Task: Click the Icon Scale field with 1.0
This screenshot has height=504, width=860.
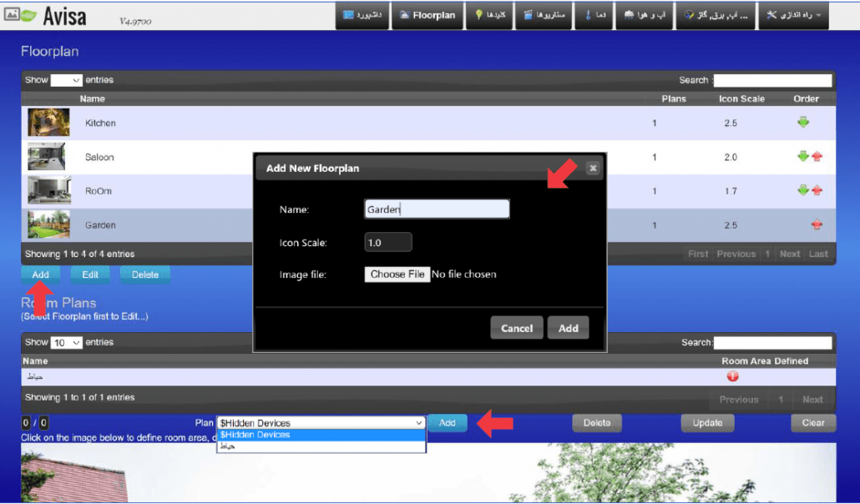Action: 387,242
